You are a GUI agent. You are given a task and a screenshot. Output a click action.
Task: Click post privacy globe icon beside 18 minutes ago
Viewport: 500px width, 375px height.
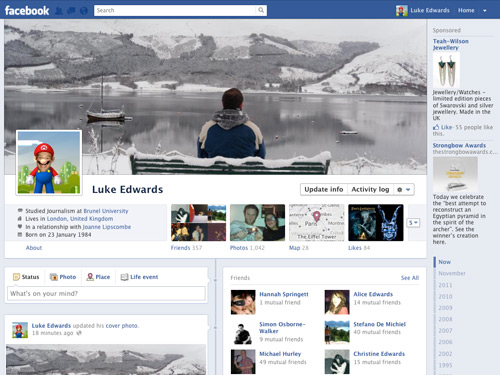79,333
